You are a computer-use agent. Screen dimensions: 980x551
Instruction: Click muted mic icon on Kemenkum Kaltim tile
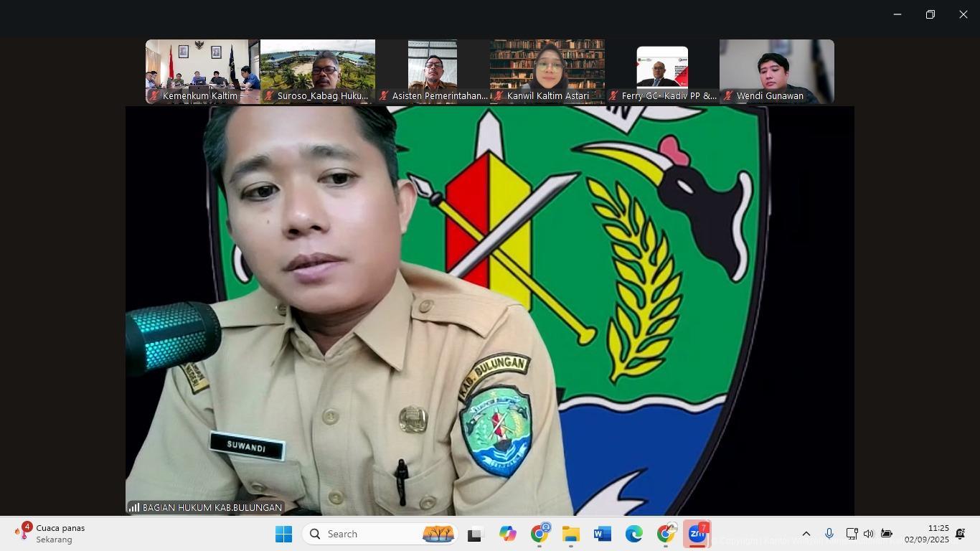(x=154, y=95)
